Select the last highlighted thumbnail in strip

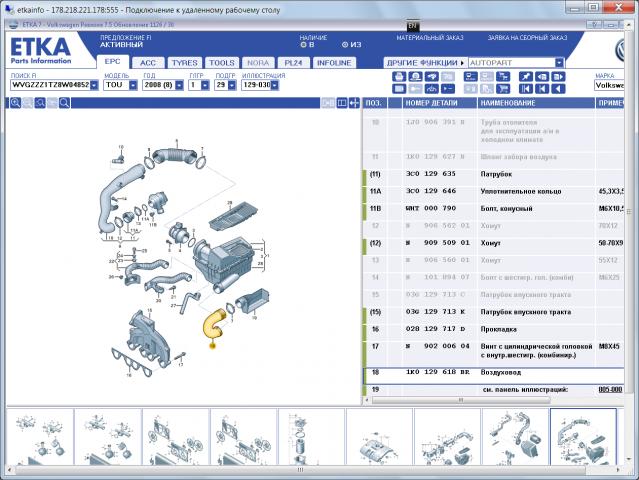click(583, 437)
